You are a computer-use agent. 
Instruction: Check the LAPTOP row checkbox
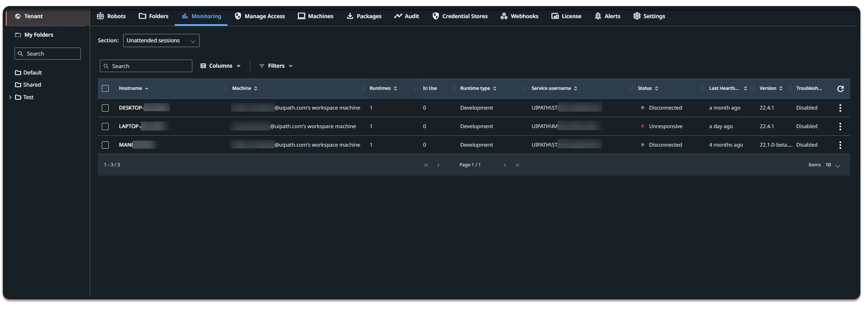point(105,127)
